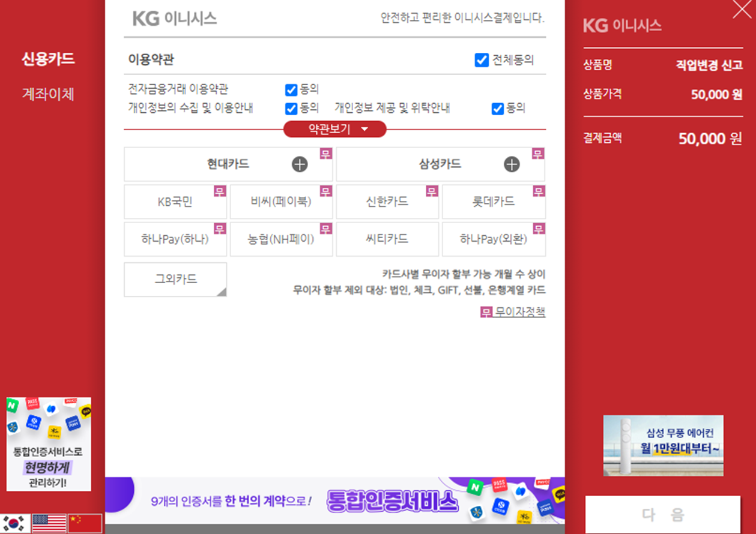This screenshot has width=756, height=534.
Task: Select the 신용카드 payment tab
Action: (48, 59)
